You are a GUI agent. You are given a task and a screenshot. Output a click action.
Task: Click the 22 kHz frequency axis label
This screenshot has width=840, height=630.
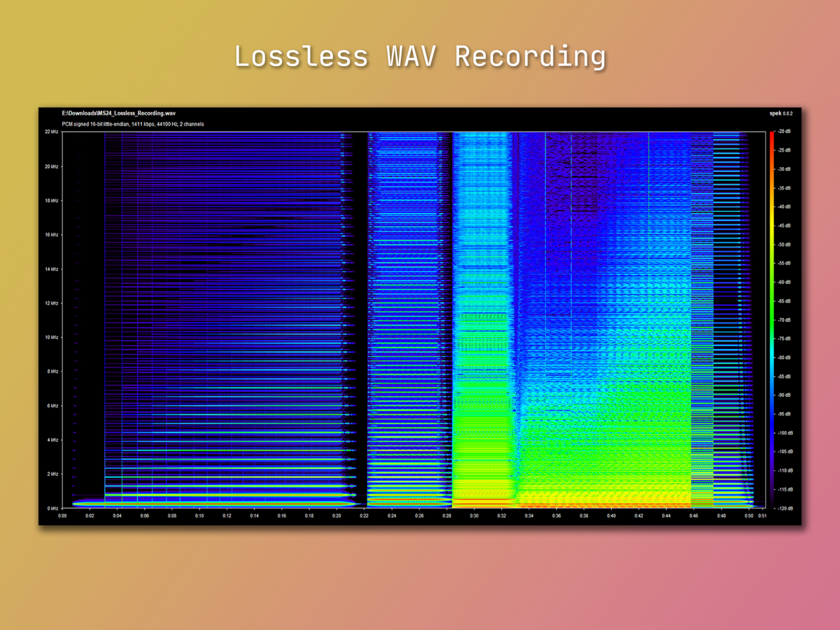51,132
